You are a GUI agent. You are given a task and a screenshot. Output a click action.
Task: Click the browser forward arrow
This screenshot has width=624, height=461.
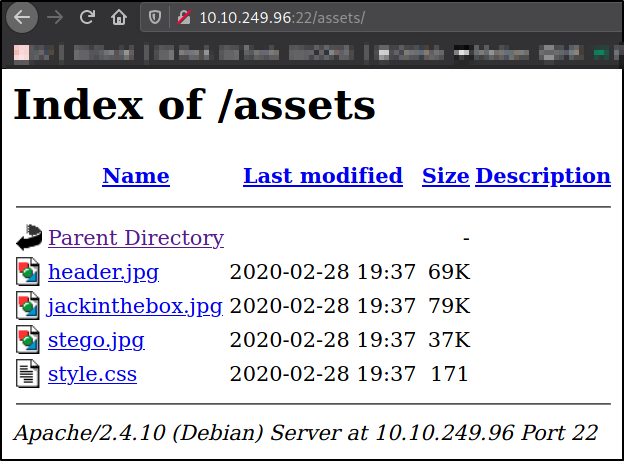coord(55,17)
